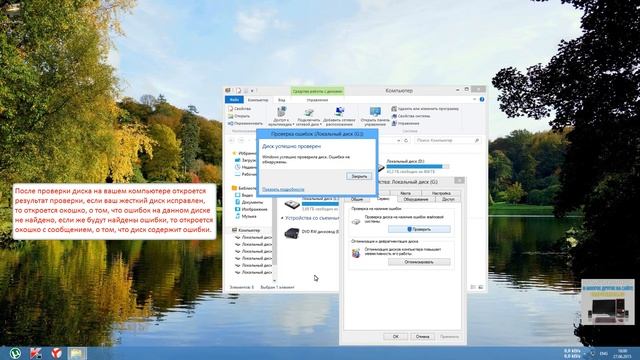Collapse the Устройства со съемными носителями group
This screenshot has width=640, height=360.
point(282,218)
